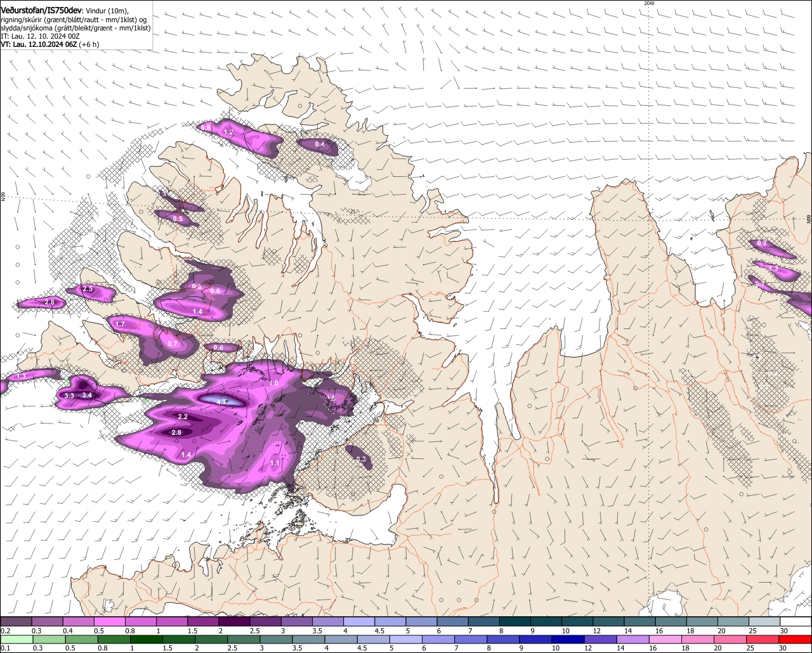
Task: Click the bright pink 0.5 swatch in purple legend
Action: tap(110, 622)
